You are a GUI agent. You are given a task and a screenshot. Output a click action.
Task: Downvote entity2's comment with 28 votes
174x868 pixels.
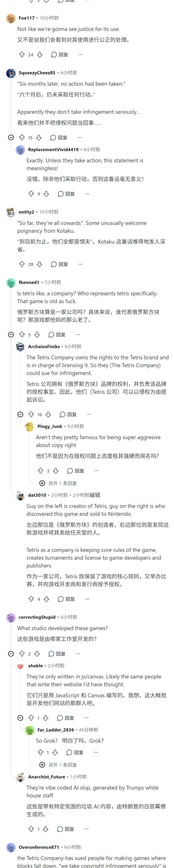40,264
